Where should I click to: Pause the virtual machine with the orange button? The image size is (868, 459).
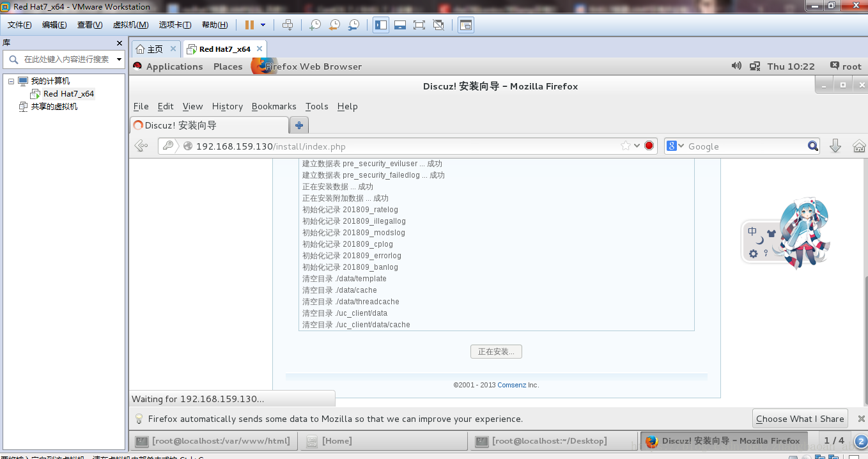point(249,25)
